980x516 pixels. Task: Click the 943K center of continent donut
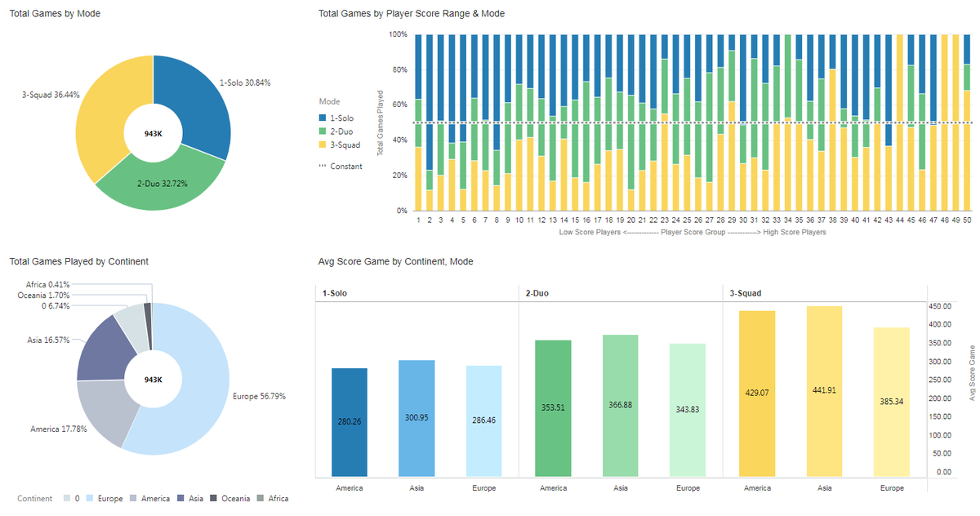[x=154, y=380]
